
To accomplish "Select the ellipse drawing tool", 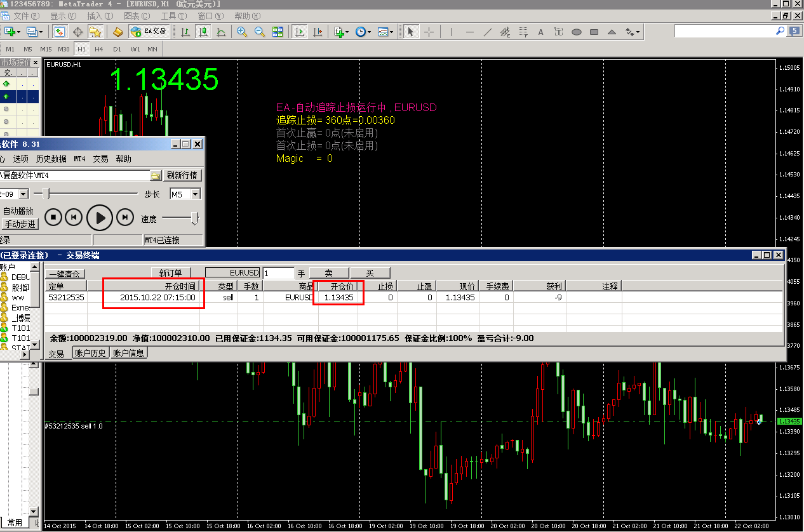I will click(577, 32).
